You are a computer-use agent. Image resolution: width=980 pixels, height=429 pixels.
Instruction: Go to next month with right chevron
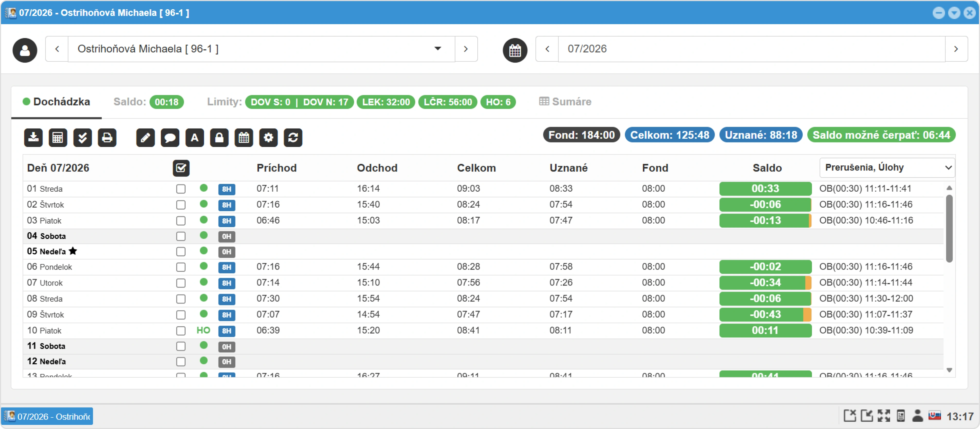pyautogui.click(x=956, y=49)
